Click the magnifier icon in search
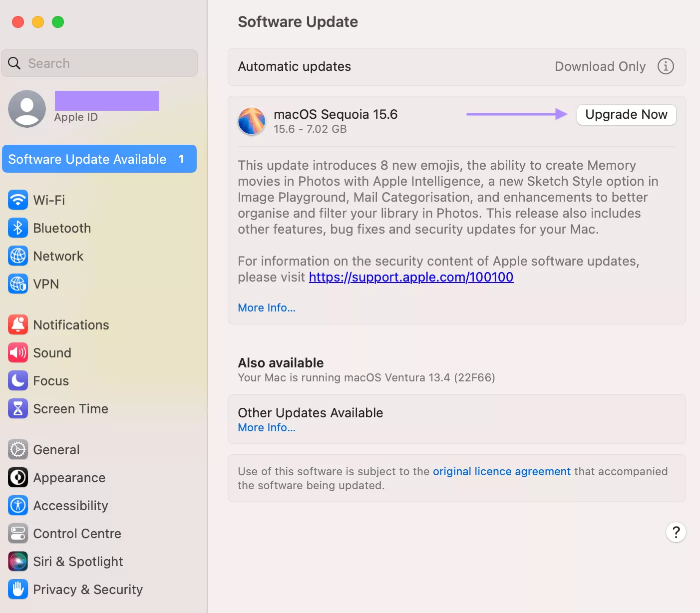 pos(14,63)
